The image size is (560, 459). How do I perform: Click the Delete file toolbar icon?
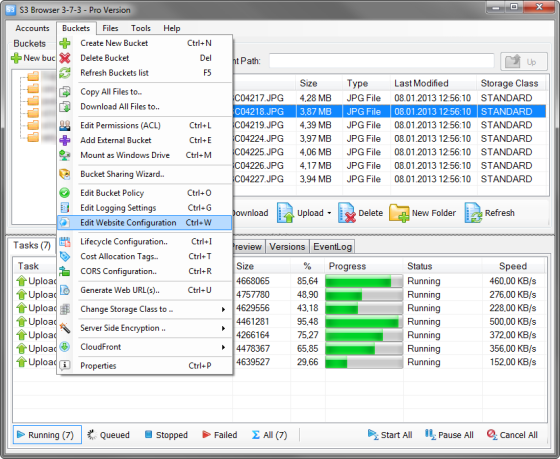tap(347, 213)
